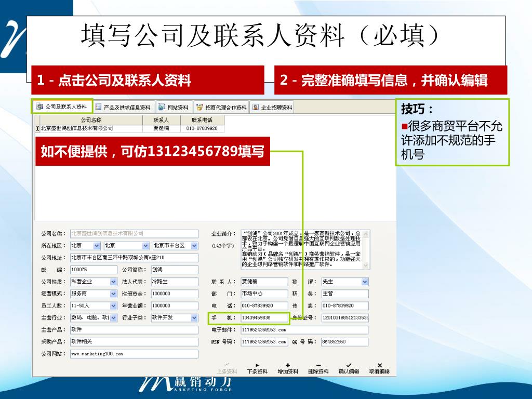Open the 网站资料 tab

(x=174, y=107)
